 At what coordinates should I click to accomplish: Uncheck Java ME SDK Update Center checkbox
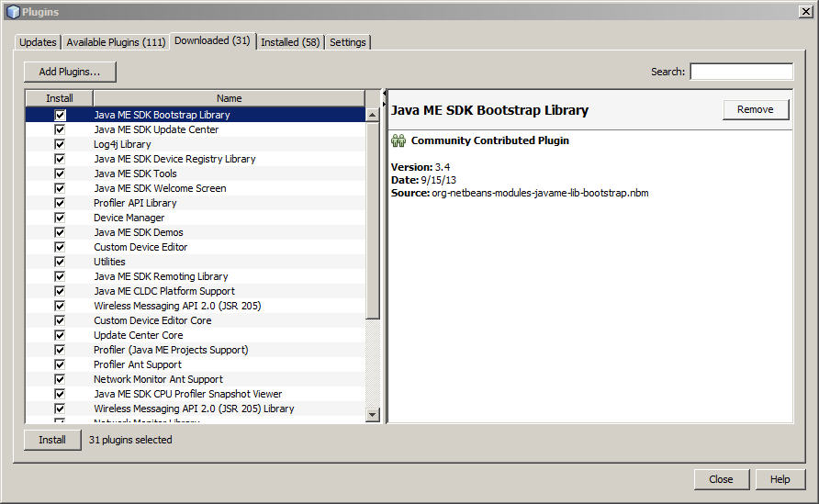(60, 129)
